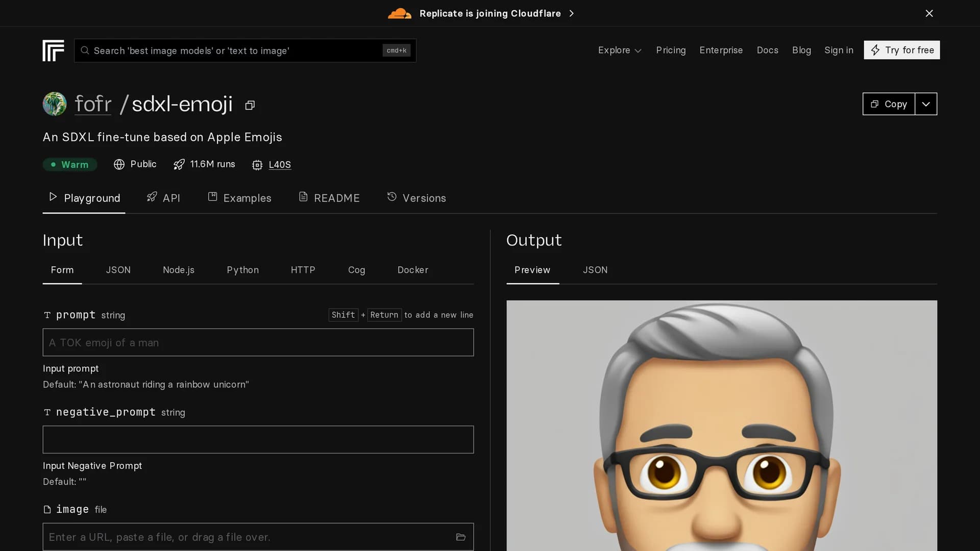Switch to the README tab
Screen dimensions: 980x551
coord(329,198)
